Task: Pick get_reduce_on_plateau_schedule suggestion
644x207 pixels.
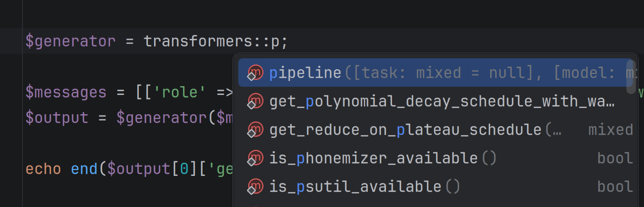Action: click(436, 130)
